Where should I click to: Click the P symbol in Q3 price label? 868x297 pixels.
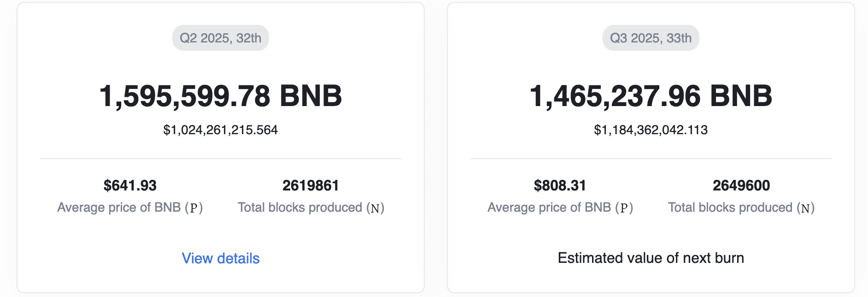[x=624, y=208]
